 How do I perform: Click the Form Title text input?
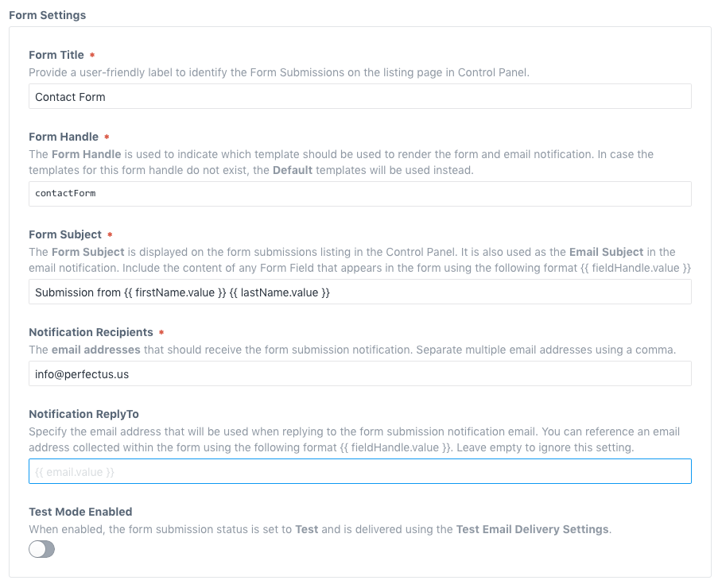tap(359, 97)
